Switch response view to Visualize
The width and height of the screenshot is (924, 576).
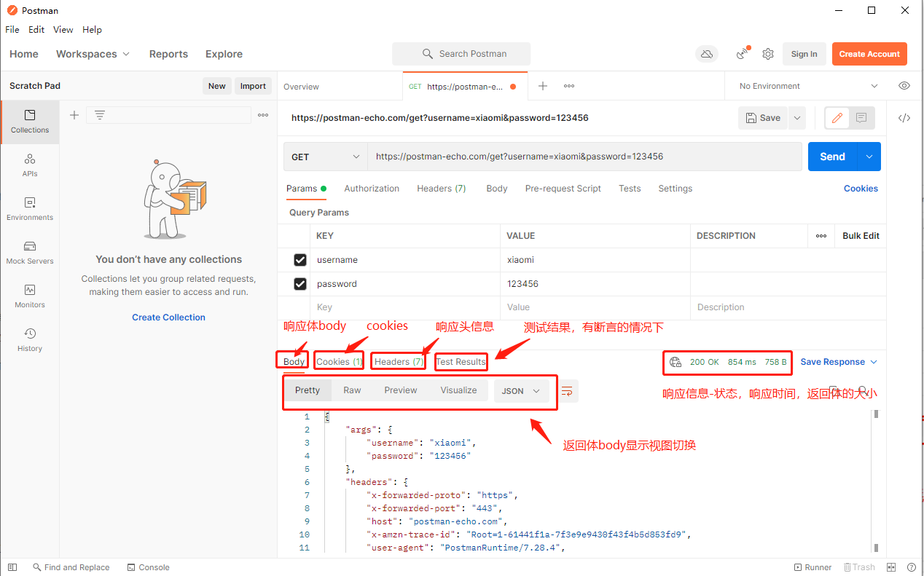458,390
